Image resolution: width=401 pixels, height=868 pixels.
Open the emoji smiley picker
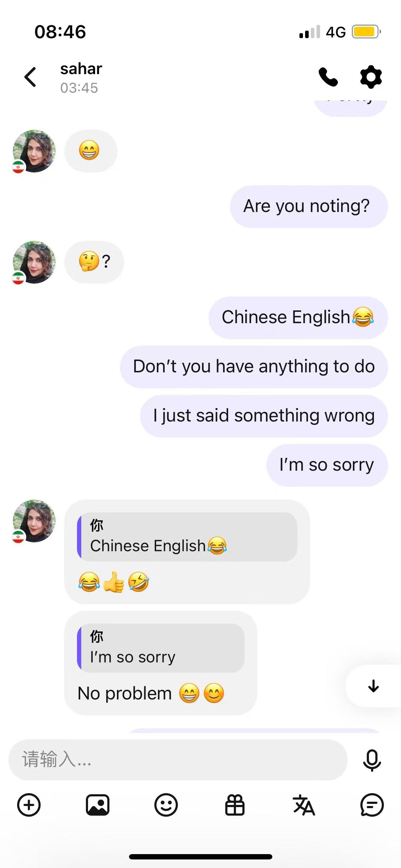(x=166, y=805)
